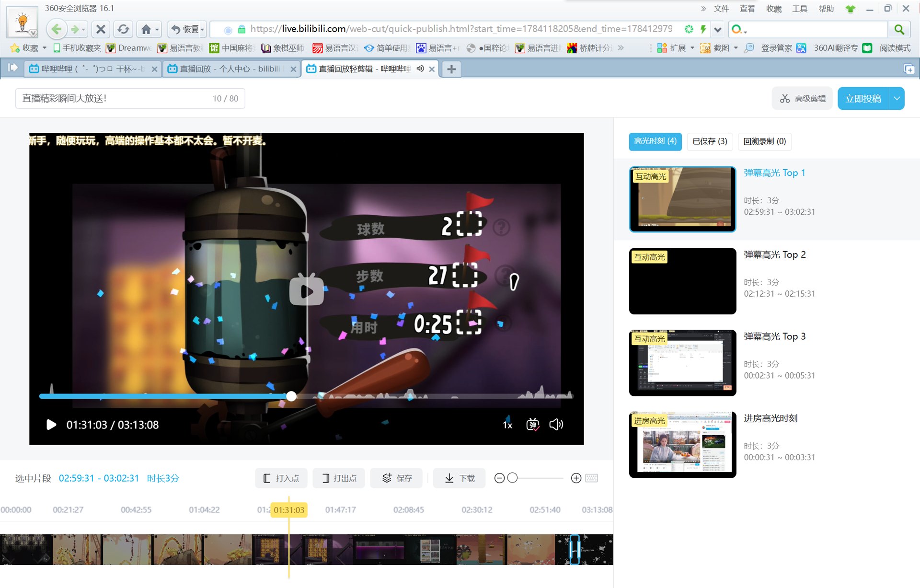Open the home button dropdown arrow
The height and width of the screenshot is (588, 920).
157,30
